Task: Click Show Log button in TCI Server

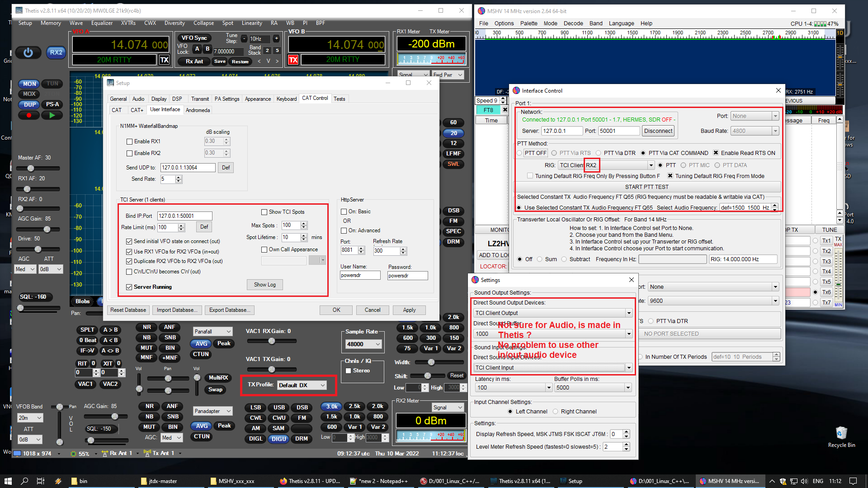Action: (264, 285)
